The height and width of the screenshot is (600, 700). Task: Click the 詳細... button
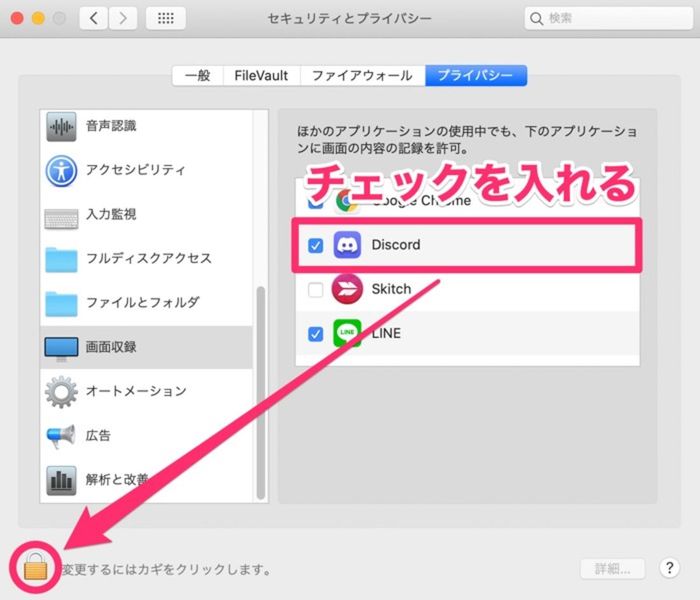612,569
